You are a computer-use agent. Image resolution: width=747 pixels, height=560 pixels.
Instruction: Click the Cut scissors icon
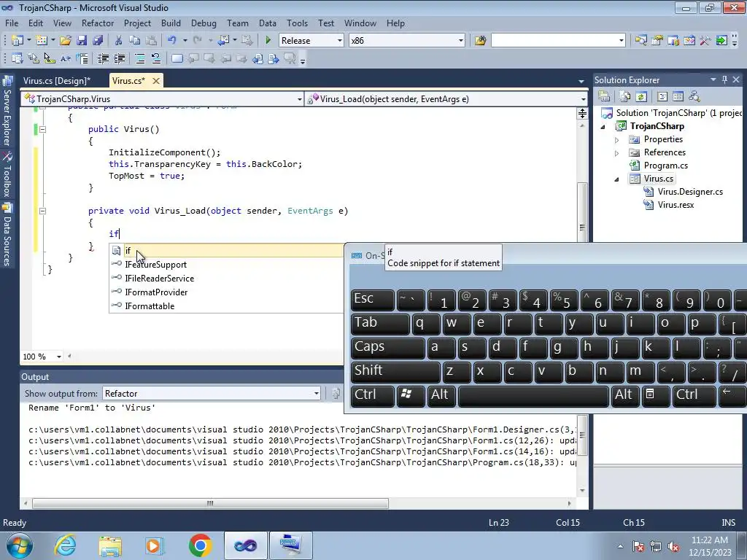point(119,41)
